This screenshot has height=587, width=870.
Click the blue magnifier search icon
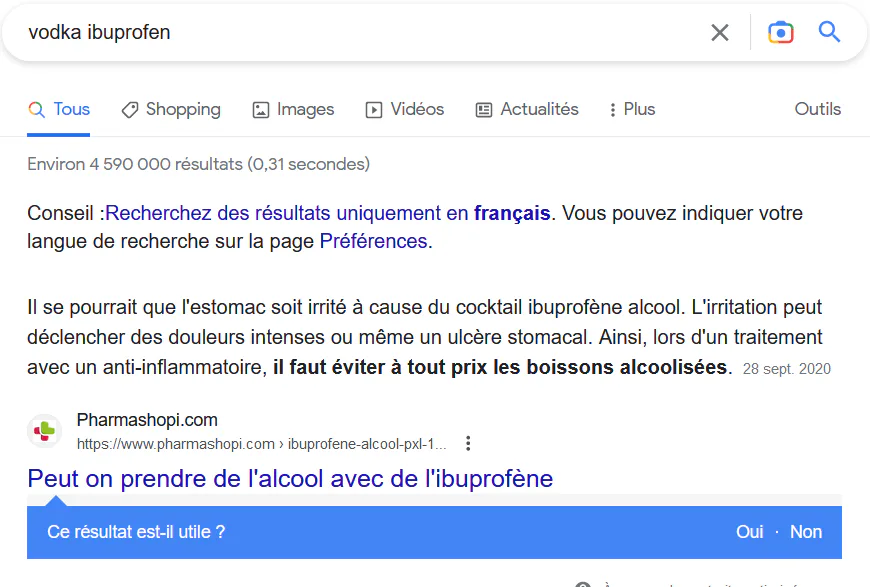click(x=829, y=32)
